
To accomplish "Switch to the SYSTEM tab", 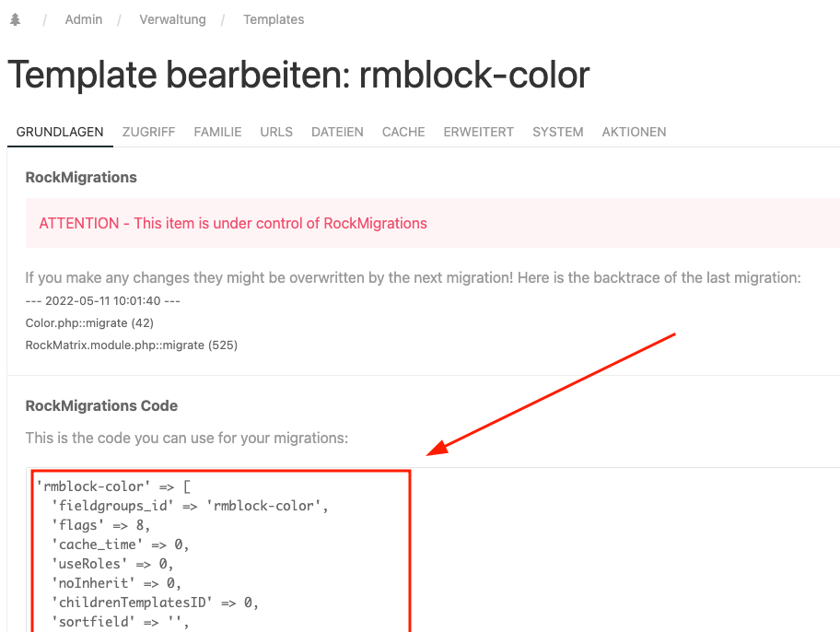I will (x=557, y=132).
